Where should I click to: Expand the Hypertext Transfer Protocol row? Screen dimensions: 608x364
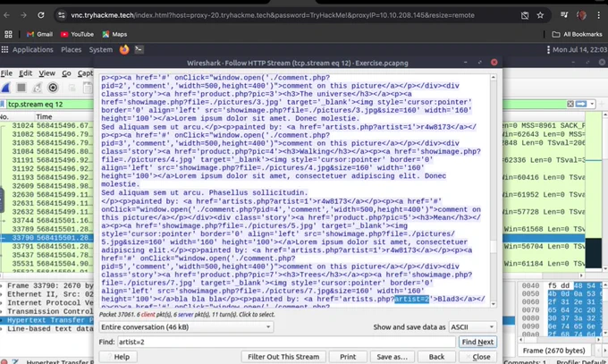46,320
